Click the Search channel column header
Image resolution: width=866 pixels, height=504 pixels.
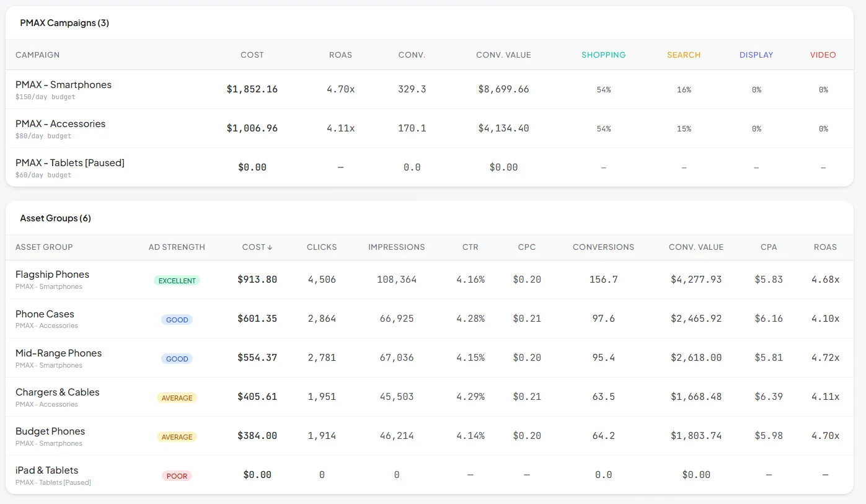click(684, 55)
